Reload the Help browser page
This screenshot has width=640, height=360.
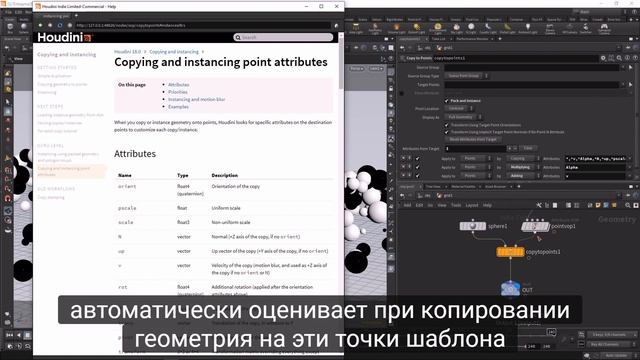click(x=60, y=25)
